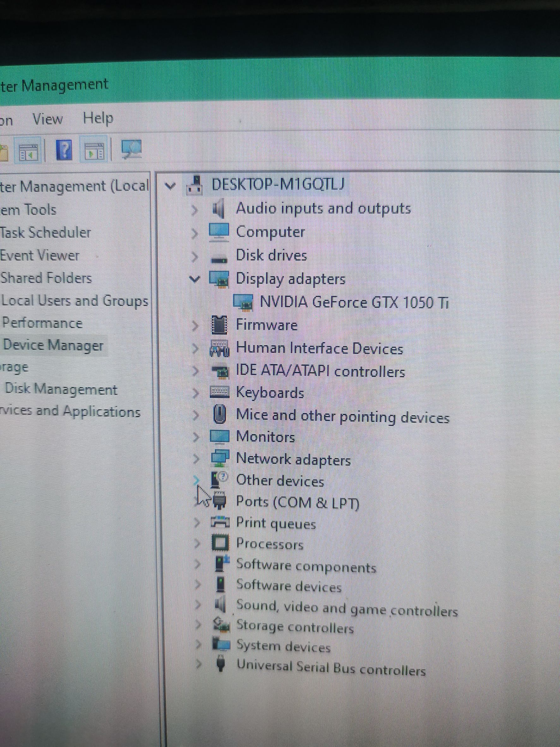Screen dimensions: 560x747
Task: Click the scan for hardware changes monitor icon
Action: tap(132, 149)
